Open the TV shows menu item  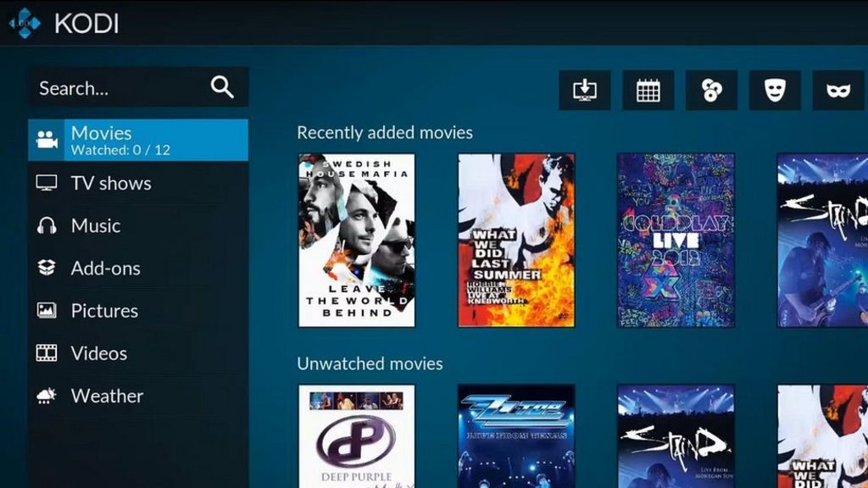[110, 183]
